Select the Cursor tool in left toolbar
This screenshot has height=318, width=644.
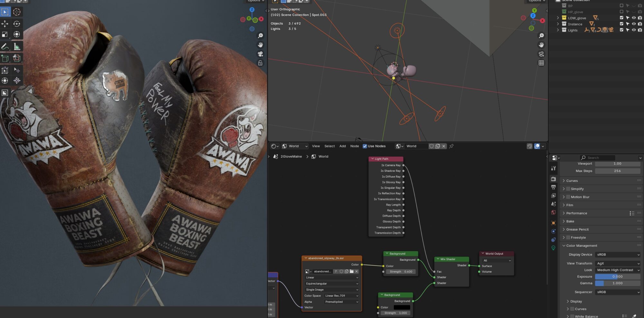click(17, 12)
